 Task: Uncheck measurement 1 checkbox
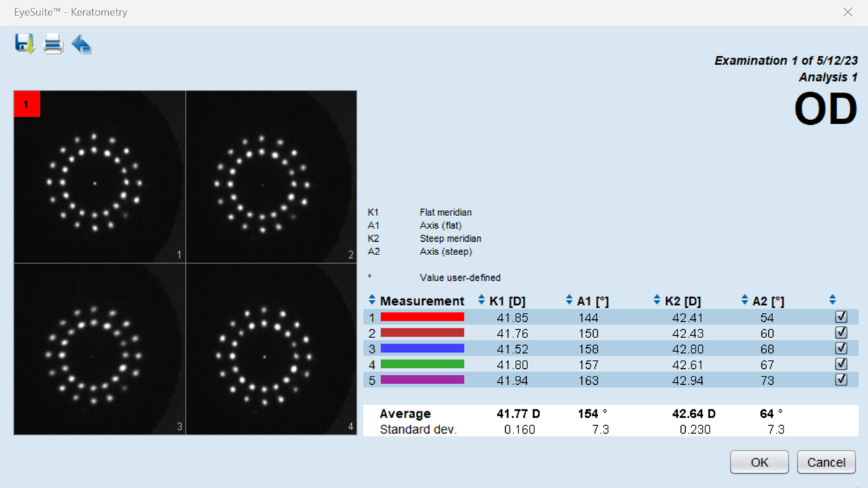[841, 317]
